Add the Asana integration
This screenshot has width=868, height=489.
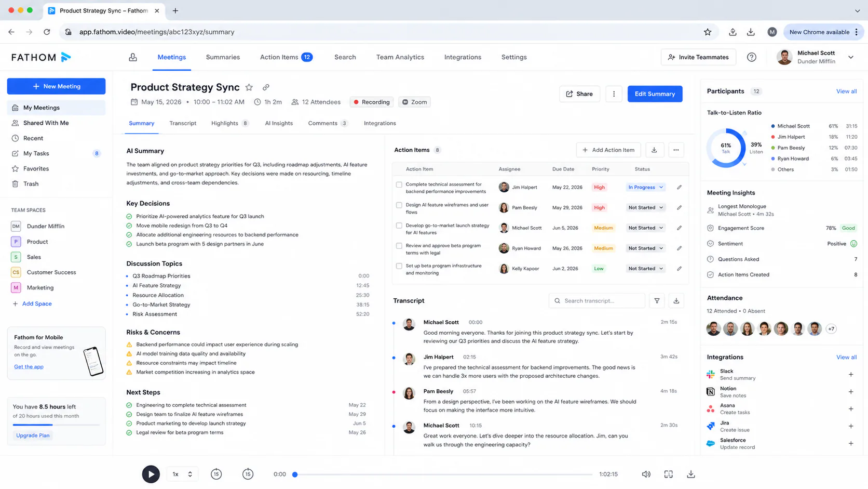point(851,409)
